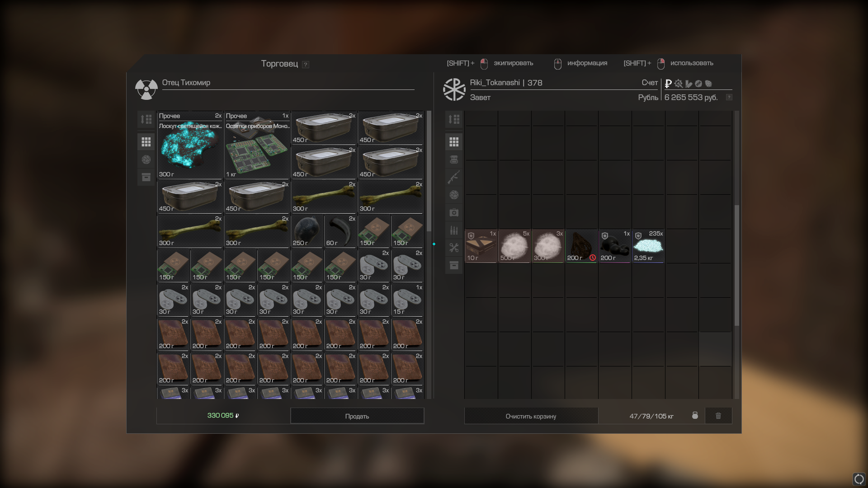Select the 3x fluff item in inventory

pos(548,246)
